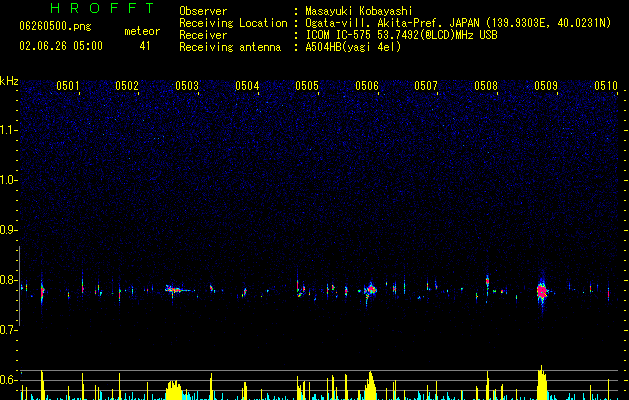Click the meteor count 41
This screenshot has height=400, width=629.
click(145, 46)
